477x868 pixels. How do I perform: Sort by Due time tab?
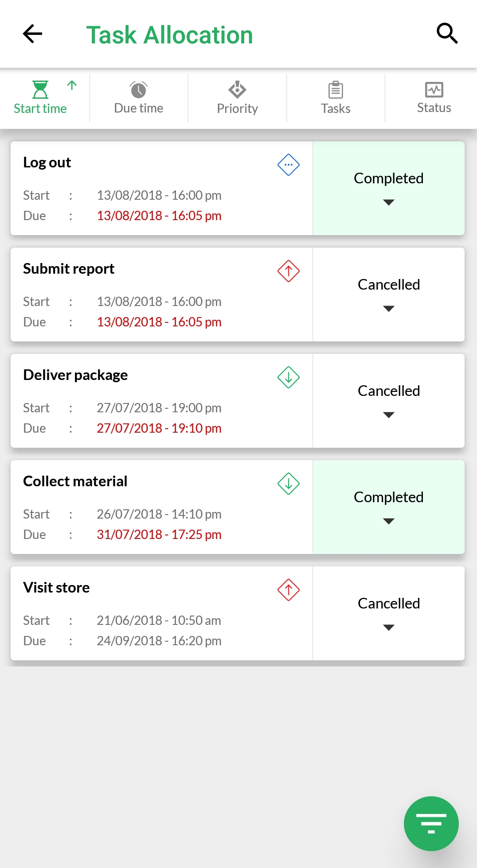point(139,98)
